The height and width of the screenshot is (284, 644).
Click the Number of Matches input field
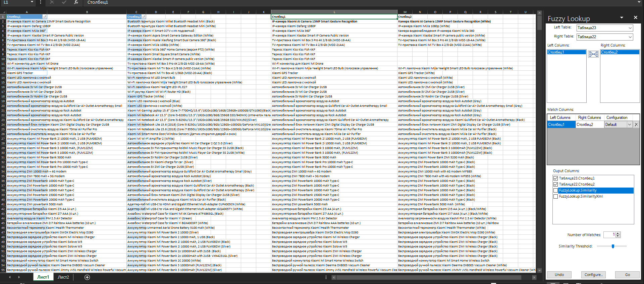click(x=609, y=235)
